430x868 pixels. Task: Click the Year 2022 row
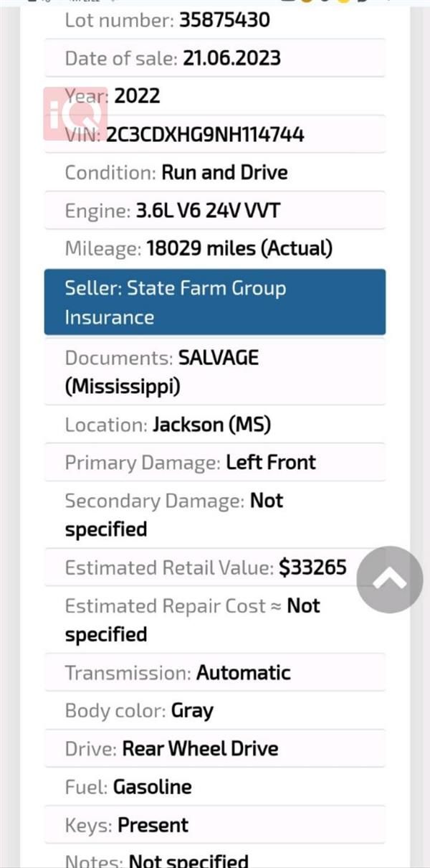215,96
